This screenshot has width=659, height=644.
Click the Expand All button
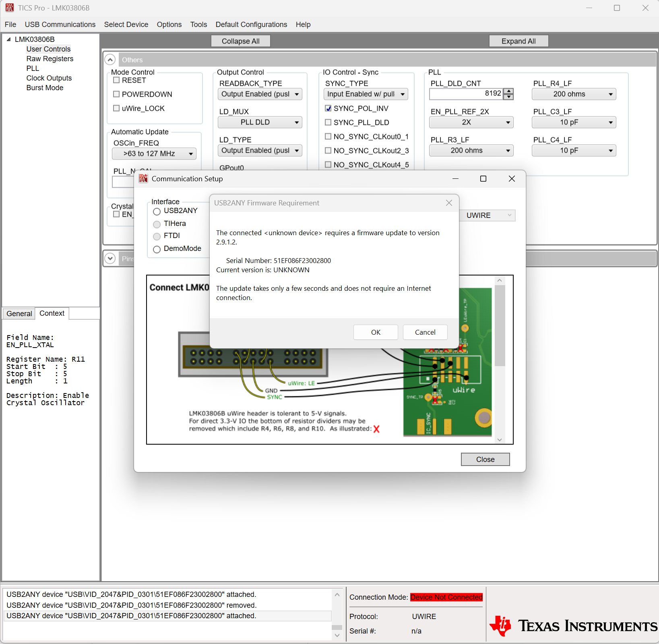click(519, 41)
